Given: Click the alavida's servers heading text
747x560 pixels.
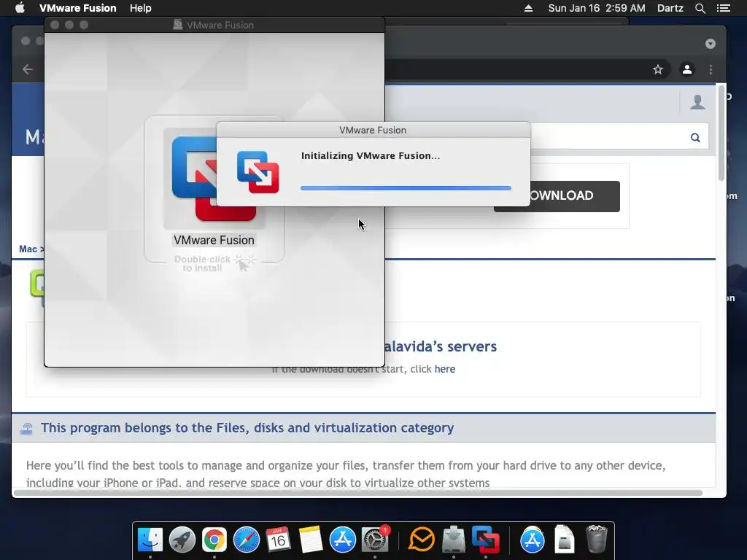Looking at the screenshot, I should (440, 346).
